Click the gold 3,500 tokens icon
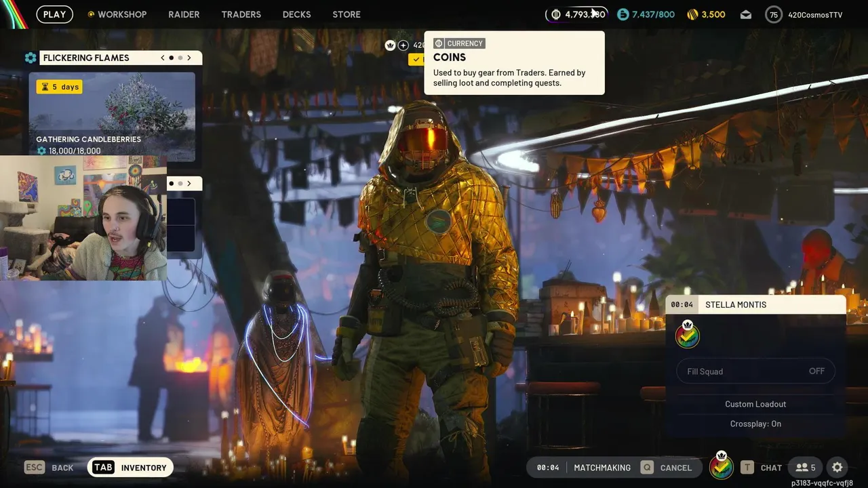868x488 pixels. (692, 14)
